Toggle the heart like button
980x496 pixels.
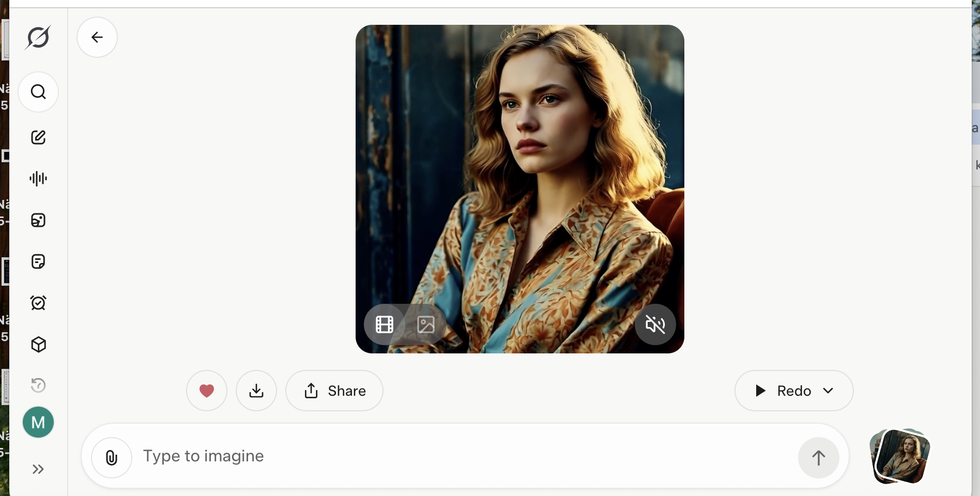[207, 391]
